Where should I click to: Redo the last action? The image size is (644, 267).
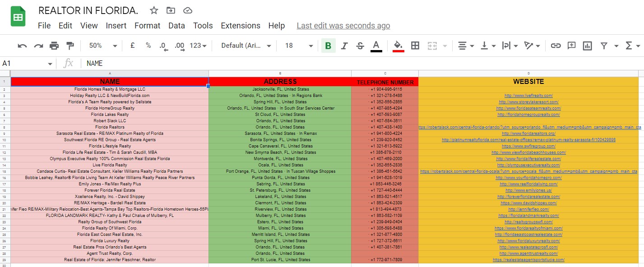click(38, 46)
